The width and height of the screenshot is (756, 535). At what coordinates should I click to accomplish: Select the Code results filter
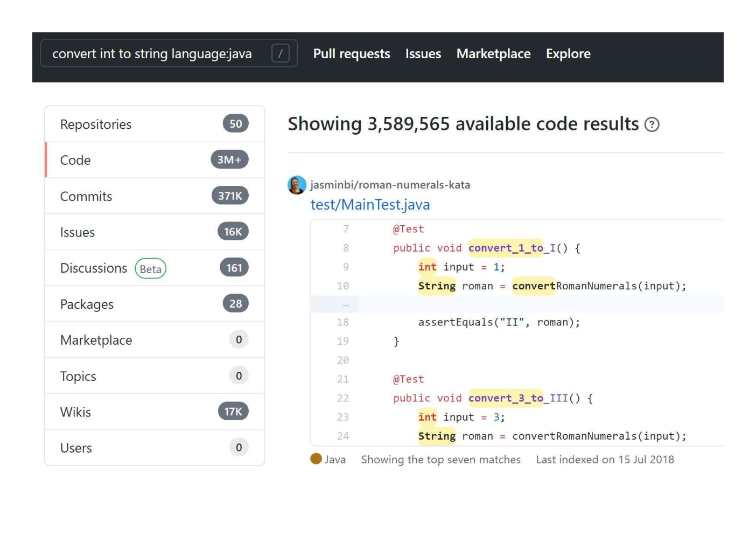pos(155,160)
